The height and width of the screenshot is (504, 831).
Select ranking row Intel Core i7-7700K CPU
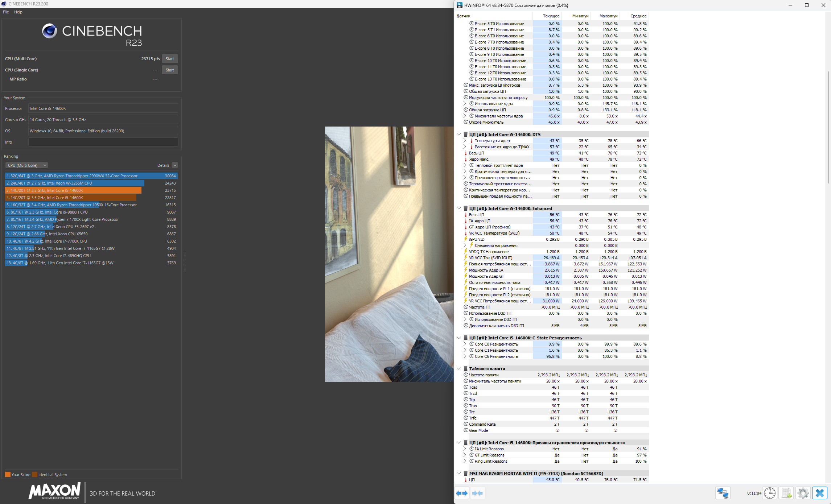[x=91, y=241]
